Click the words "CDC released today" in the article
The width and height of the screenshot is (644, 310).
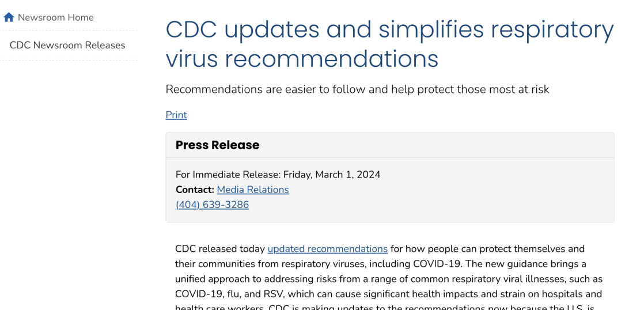coord(220,249)
